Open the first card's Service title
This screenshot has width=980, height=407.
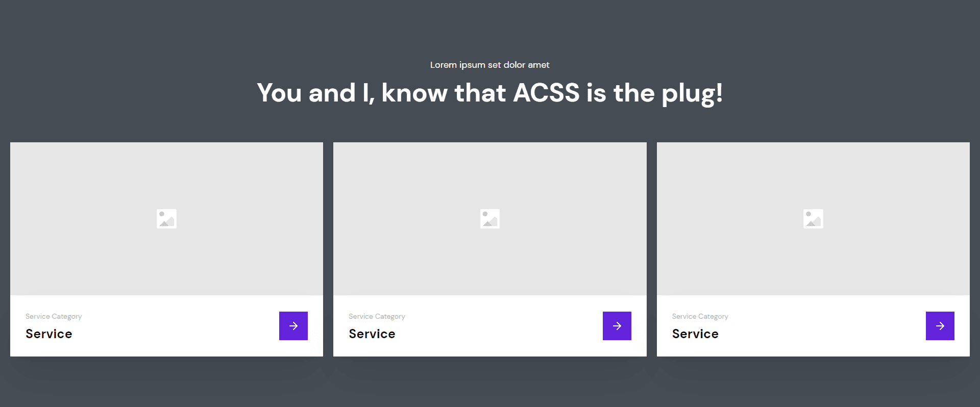click(x=49, y=334)
